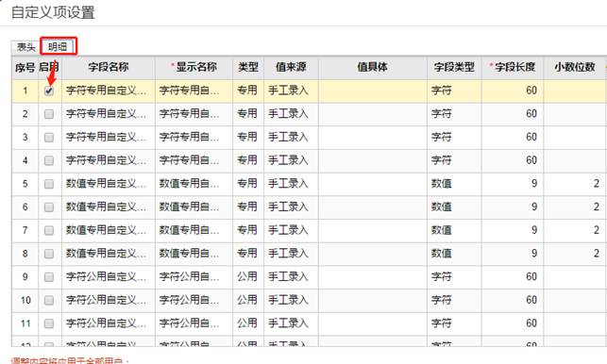Viewport: 607px width, 364px height.
Task: Toggle the checkbox in row 7
Action: tap(49, 230)
